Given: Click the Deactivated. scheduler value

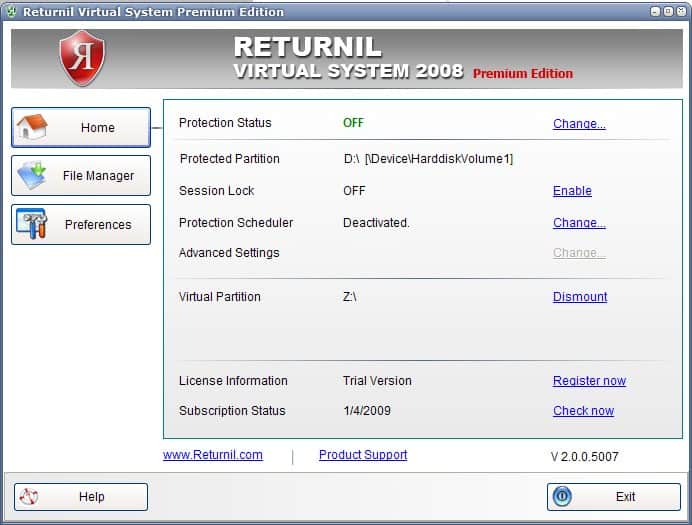Looking at the screenshot, I should click(x=376, y=223).
